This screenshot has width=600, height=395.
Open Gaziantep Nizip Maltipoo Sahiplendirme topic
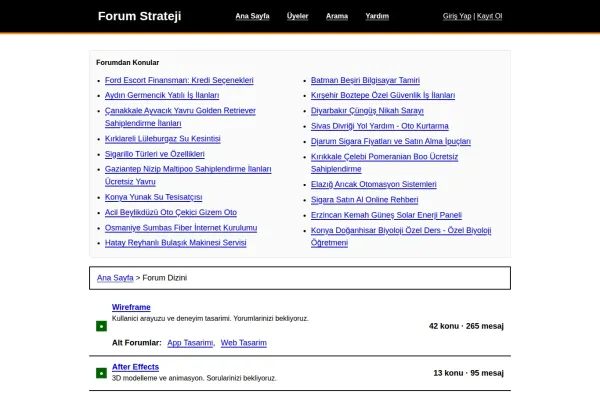click(x=188, y=175)
